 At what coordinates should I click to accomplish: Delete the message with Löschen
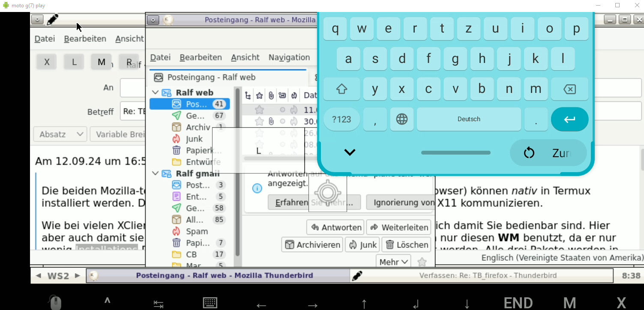(407, 245)
